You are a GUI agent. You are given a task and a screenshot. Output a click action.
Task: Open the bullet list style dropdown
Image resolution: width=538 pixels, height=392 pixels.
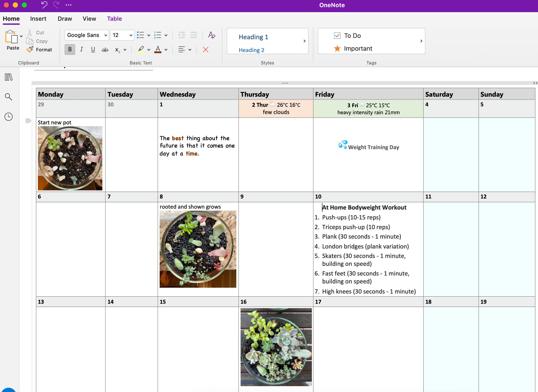pyautogui.click(x=149, y=35)
